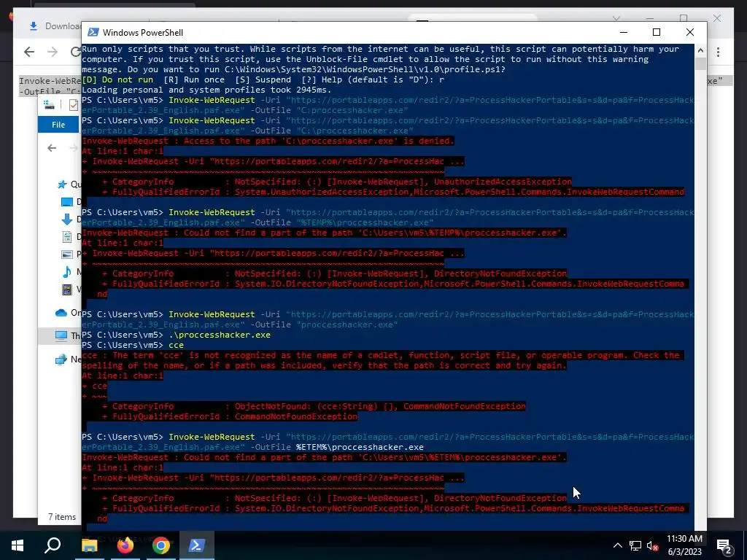Viewport: 747px width, 560px height.
Task: Select the Network icon in the File Explorer sidebar
Action: point(61,359)
